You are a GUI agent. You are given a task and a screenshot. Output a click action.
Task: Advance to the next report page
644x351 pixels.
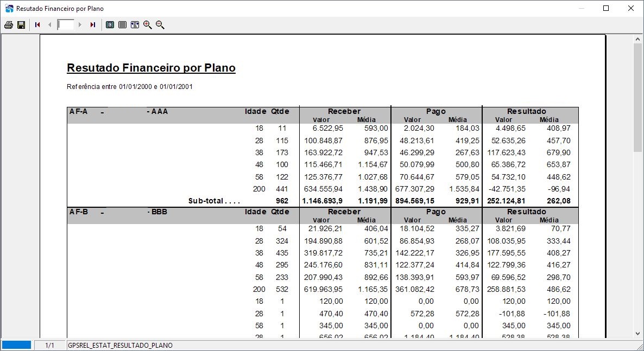coord(80,25)
